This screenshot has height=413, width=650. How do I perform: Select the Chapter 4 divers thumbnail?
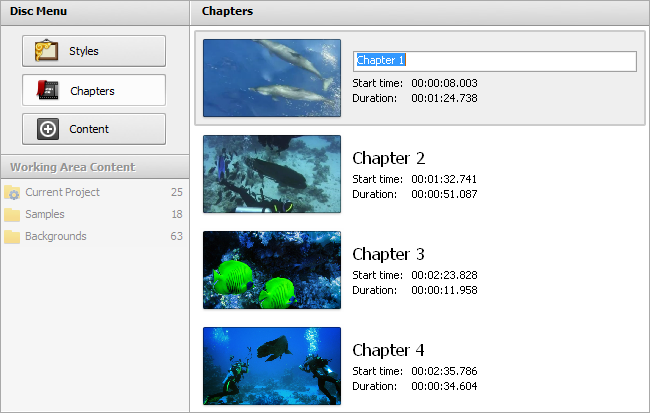coord(272,366)
